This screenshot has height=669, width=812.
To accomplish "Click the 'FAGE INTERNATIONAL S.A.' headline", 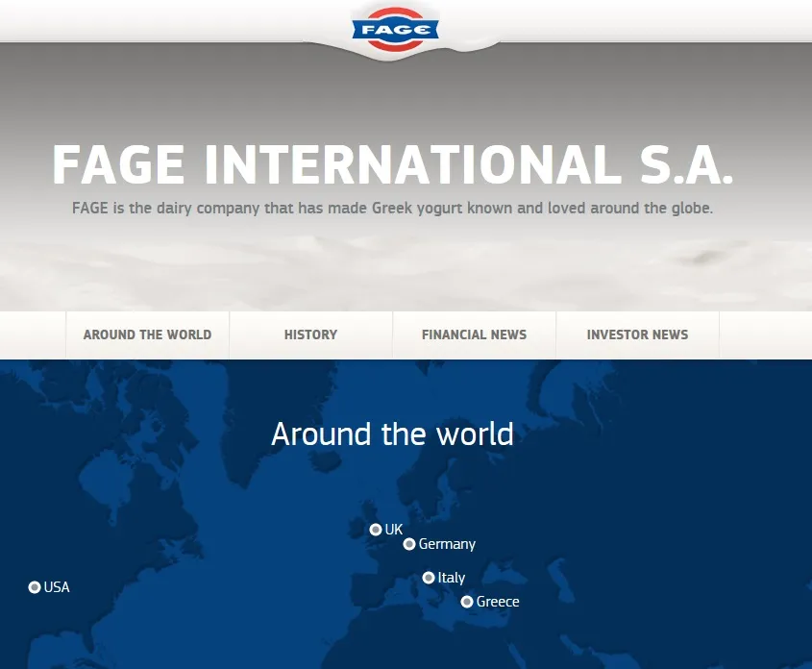I will click(x=393, y=164).
